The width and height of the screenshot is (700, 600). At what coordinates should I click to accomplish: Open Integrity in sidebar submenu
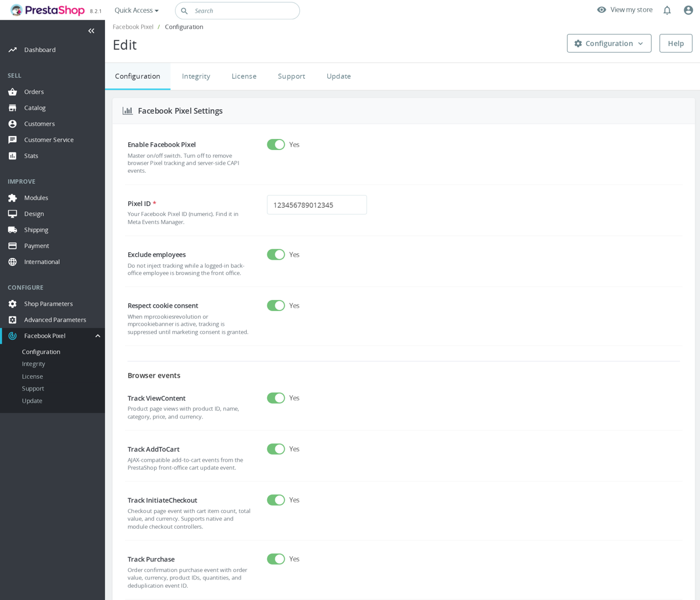(x=33, y=364)
